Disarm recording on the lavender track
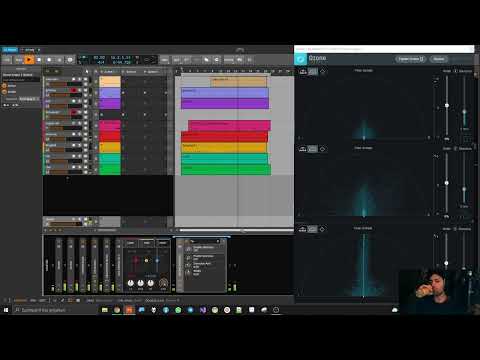 (74, 90)
